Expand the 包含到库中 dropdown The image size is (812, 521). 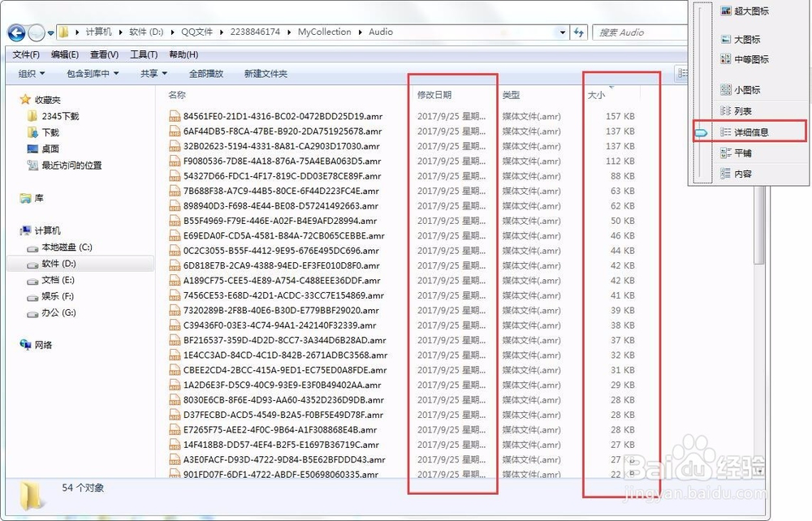coord(93,74)
